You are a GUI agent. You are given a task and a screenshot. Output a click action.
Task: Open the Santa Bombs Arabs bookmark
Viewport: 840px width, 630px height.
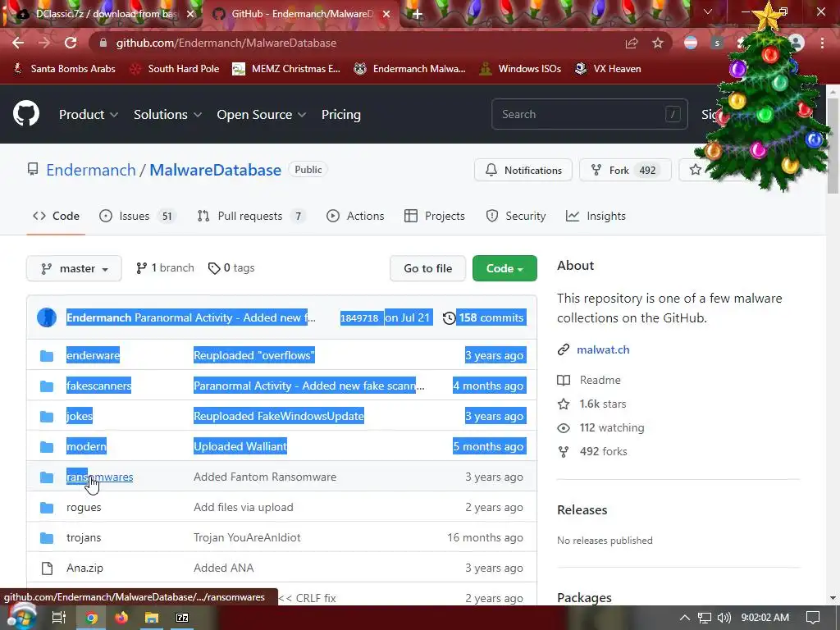pos(64,69)
